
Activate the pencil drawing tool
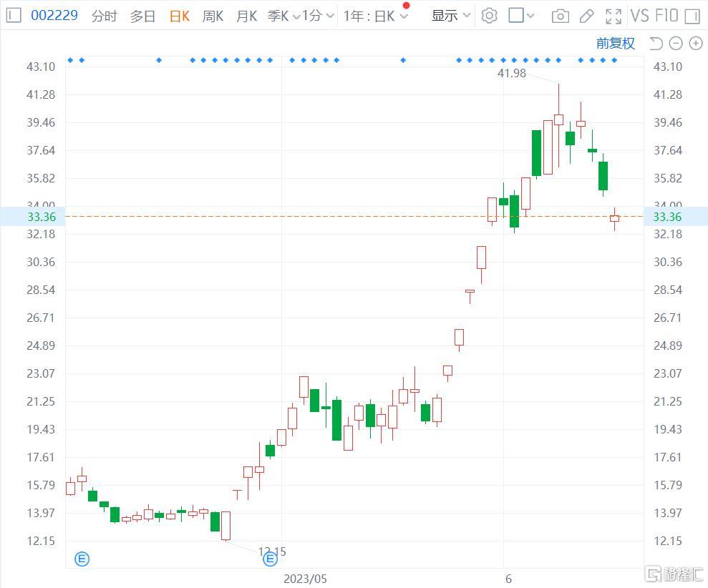click(586, 16)
